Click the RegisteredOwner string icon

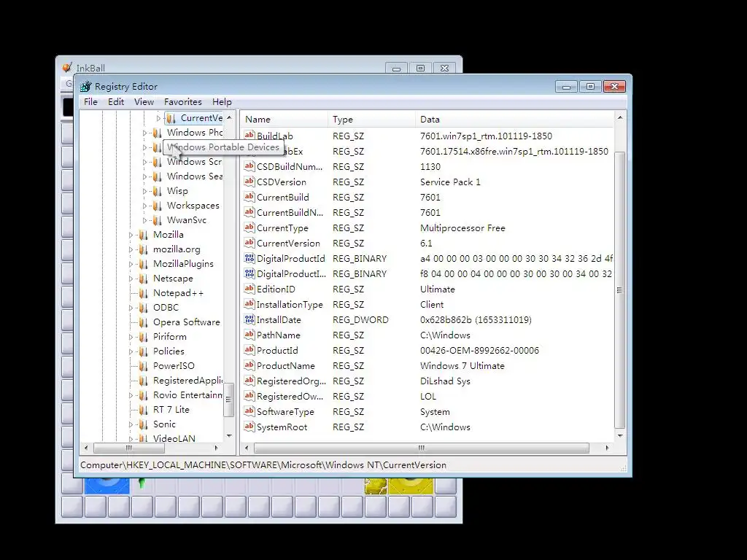tap(249, 396)
